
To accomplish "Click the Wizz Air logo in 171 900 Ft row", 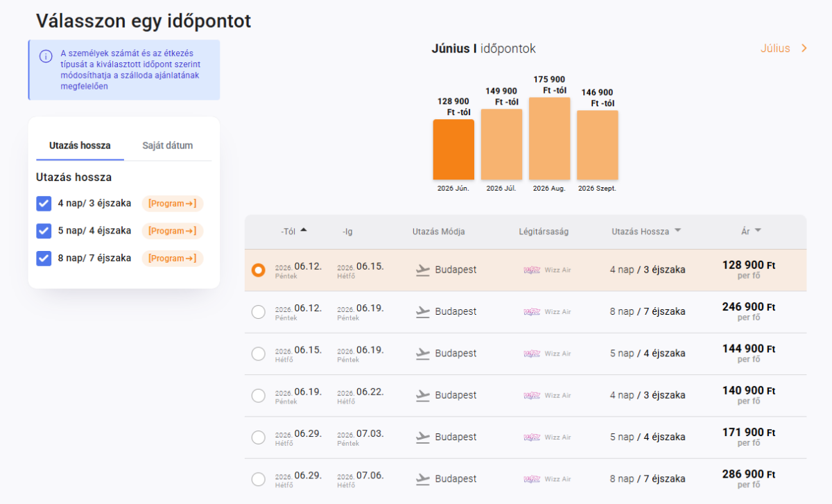I will pos(532,437).
